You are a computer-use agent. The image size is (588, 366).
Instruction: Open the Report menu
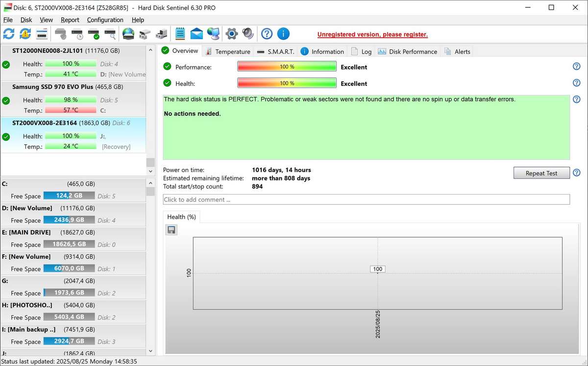coord(70,20)
